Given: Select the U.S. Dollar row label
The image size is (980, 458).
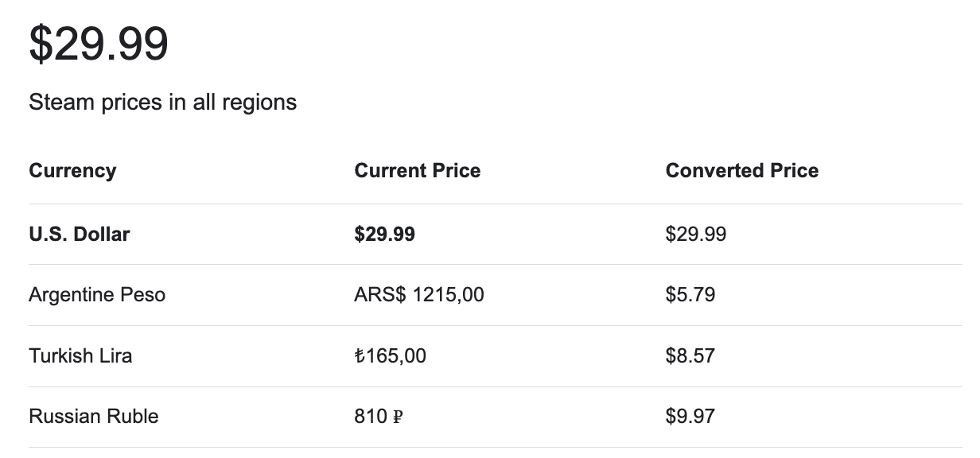Looking at the screenshot, I should point(80,235).
